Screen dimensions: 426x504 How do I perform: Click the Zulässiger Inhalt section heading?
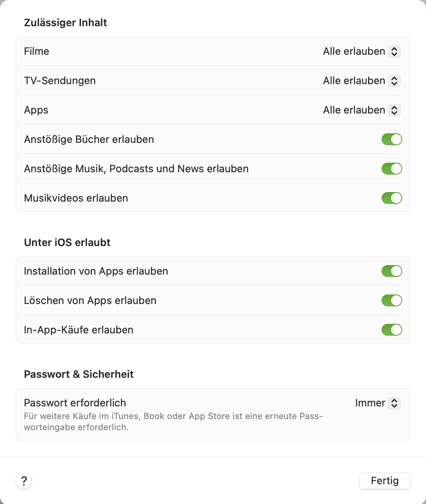point(65,23)
